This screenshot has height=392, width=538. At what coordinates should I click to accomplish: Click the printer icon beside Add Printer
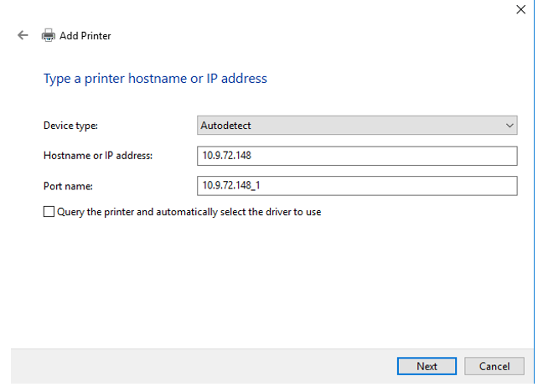click(49, 36)
